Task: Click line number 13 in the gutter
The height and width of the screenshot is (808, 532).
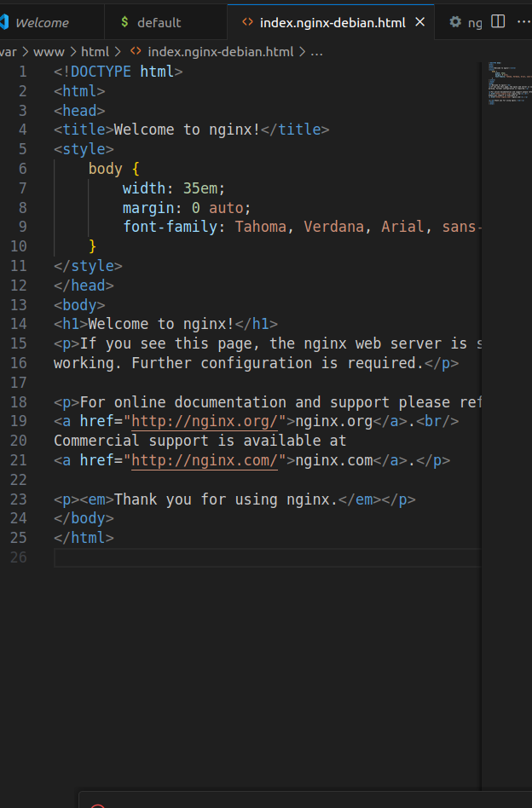Action: [19, 305]
